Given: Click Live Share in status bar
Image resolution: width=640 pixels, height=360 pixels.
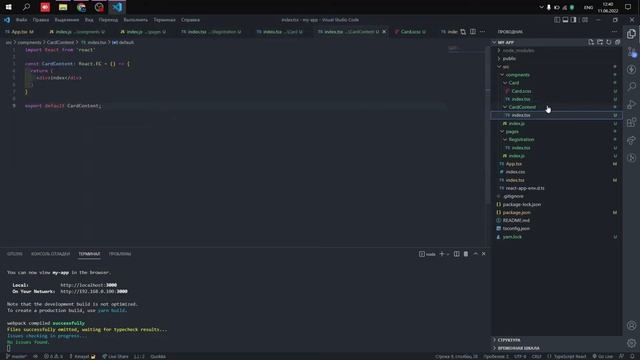Looking at the screenshot, I should click(x=115, y=356).
